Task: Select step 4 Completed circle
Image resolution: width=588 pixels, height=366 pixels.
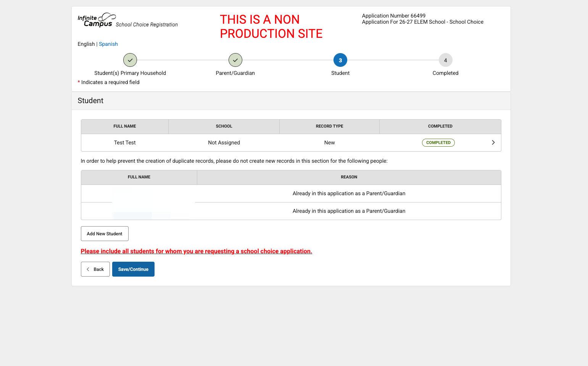Action: [446, 60]
